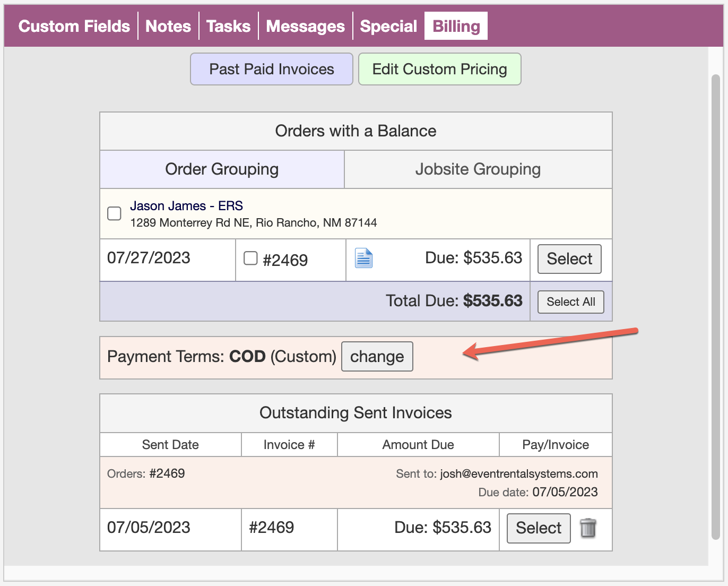Screen dimensions: 728x586
Task: Go to the Tasks tab
Action: tap(228, 26)
